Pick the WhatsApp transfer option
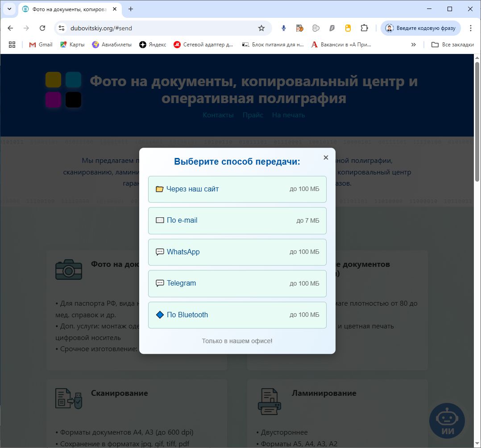 coord(237,252)
